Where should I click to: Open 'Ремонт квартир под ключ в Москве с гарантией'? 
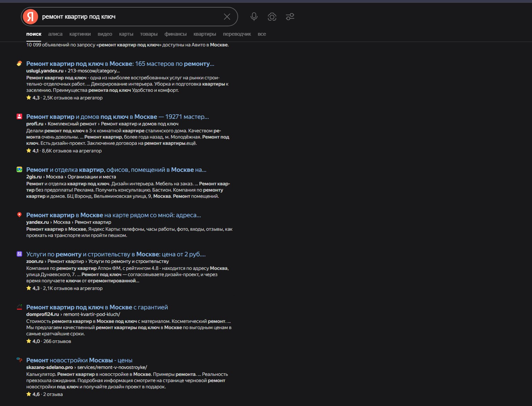97,307
